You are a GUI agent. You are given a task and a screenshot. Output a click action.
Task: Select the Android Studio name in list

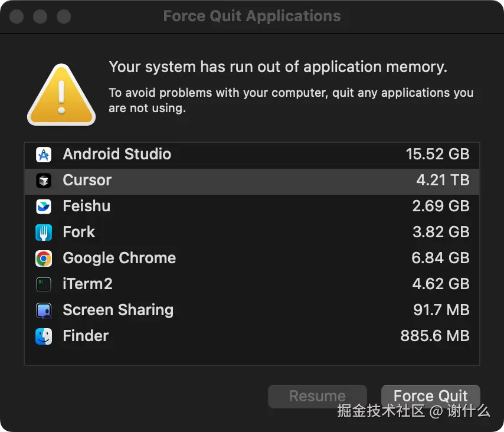(117, 155)
